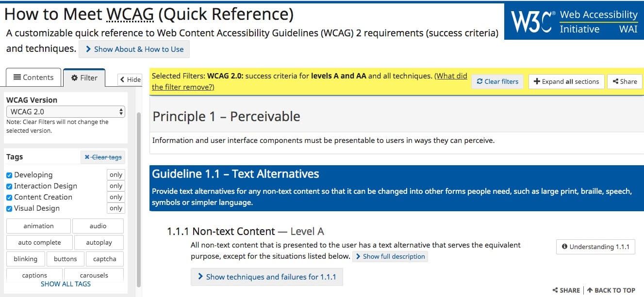This screenshot has width=644, height=297.
Task: Expand Show techniques and failures for 1.1.1
Action: pos(266,277)
